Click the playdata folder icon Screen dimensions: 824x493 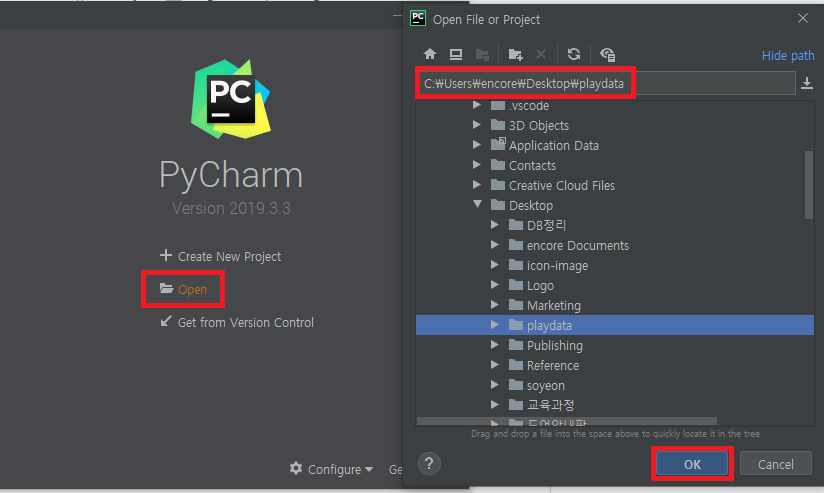coord(516,325)
